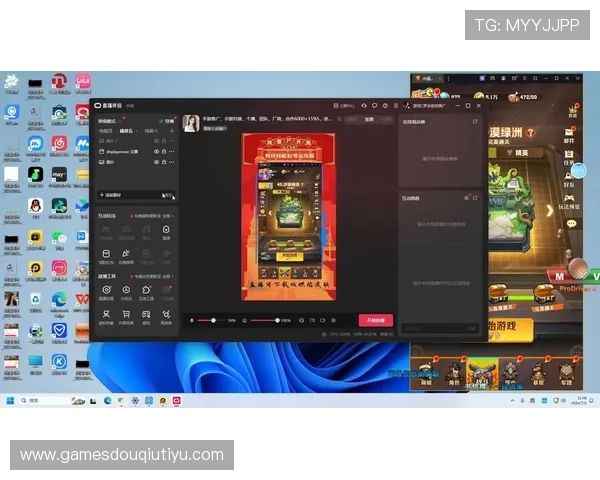Open the lucky bag (福袋) interaction tool
600x480 pixels.
tap(166, 230)
